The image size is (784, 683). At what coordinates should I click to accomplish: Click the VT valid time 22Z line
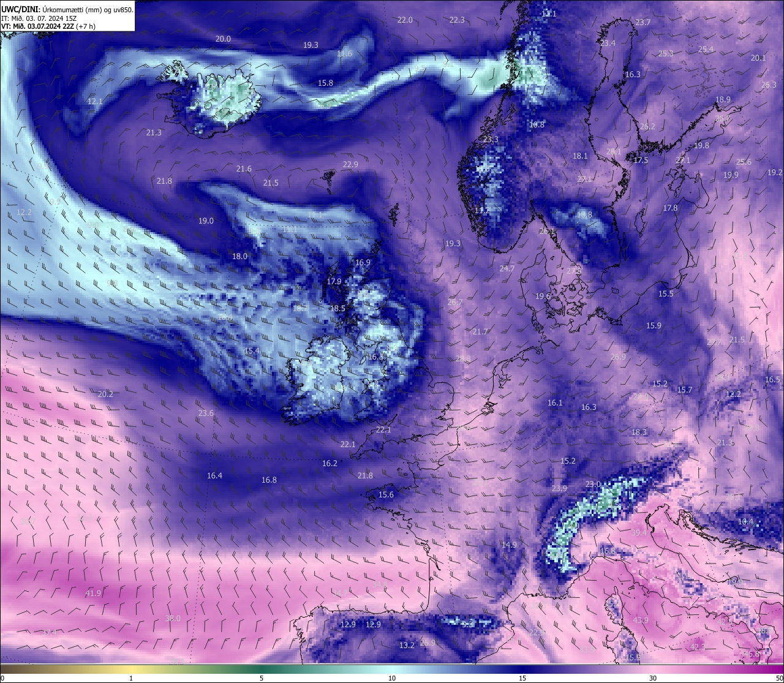[48, 26]
